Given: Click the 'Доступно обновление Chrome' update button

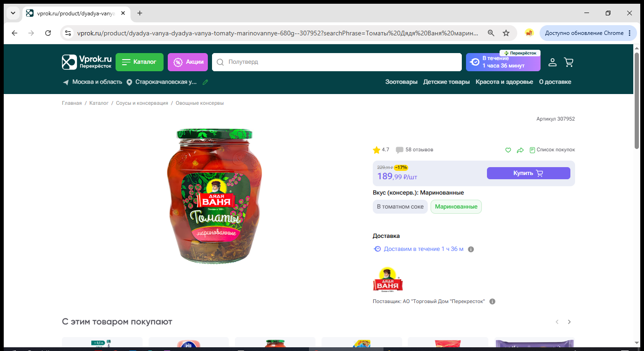Looking at the screenshot, I should (x=589, y=33).
